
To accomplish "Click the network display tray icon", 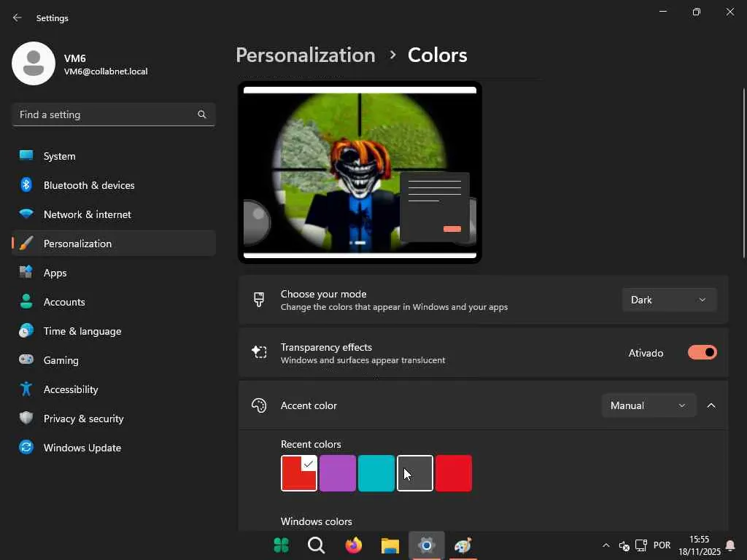I will click(x=641, y=545).
